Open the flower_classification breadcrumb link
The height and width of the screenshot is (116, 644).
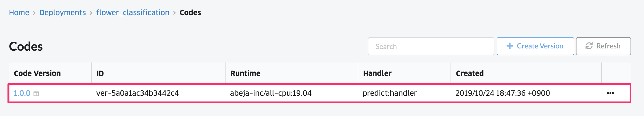(133, 13)
